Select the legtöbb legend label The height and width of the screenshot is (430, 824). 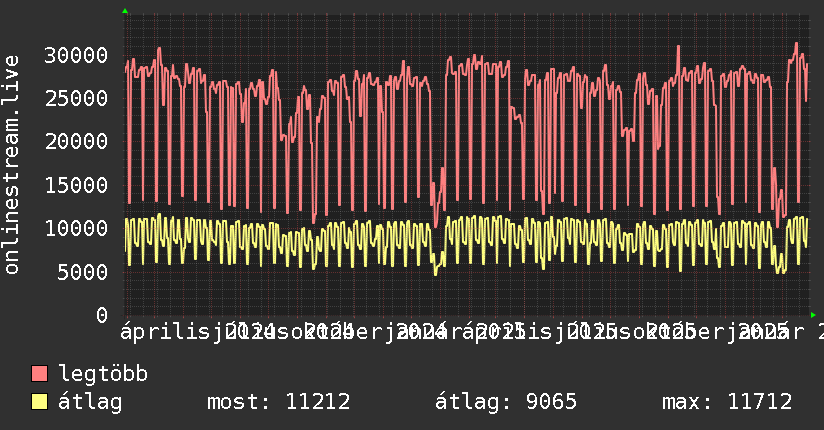coord(103,374)
